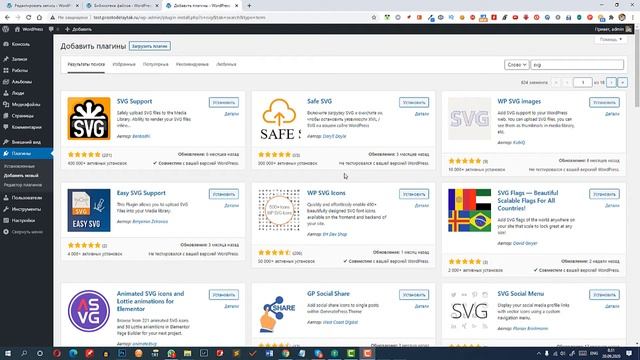640x360 pixels.
Task: Install Animated SVG icons and Lottie plugin
Action: [x=224, y=295]
